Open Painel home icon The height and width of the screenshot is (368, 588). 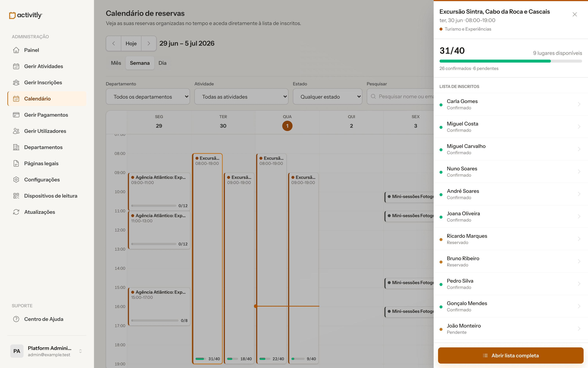(16, 50)
